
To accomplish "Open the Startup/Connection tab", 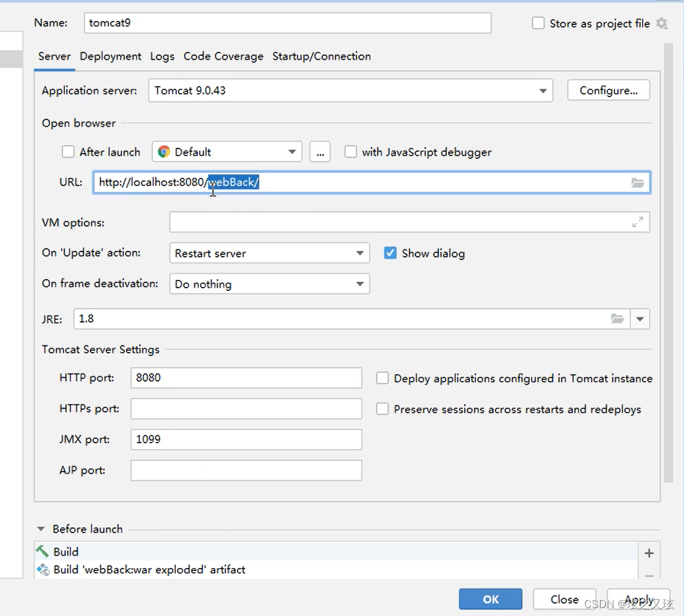I will click(x=321, y=56).
